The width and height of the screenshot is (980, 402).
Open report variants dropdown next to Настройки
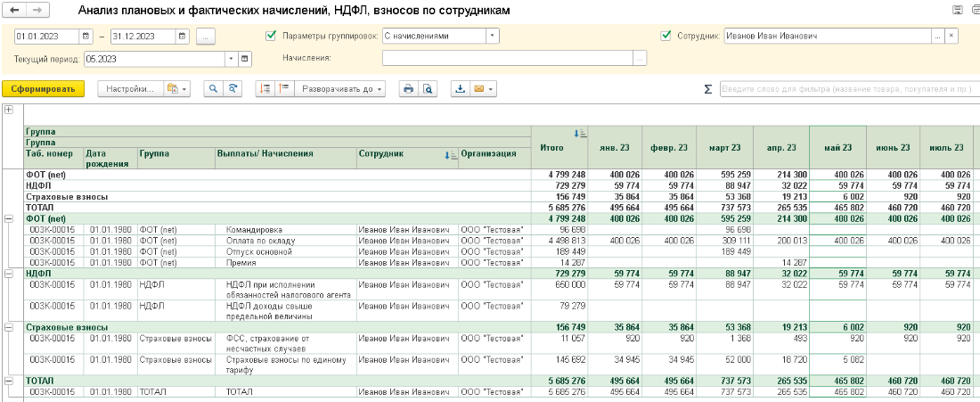tap(177, 89)
